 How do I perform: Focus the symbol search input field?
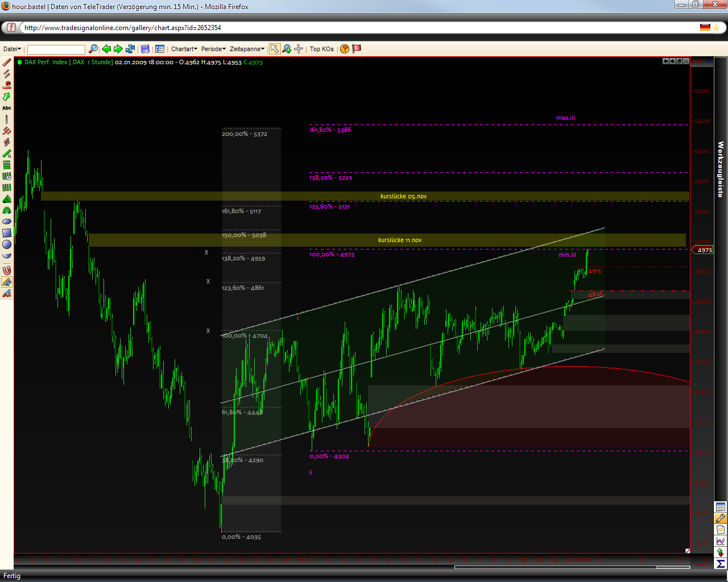coord(56,49)
